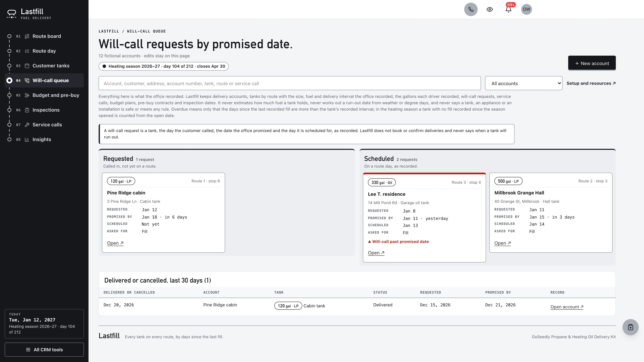Screen dimensions: 644x362
Task: Open the Pine Ridge cabin request
Action: pyautogui.click(x=115, y=243)
